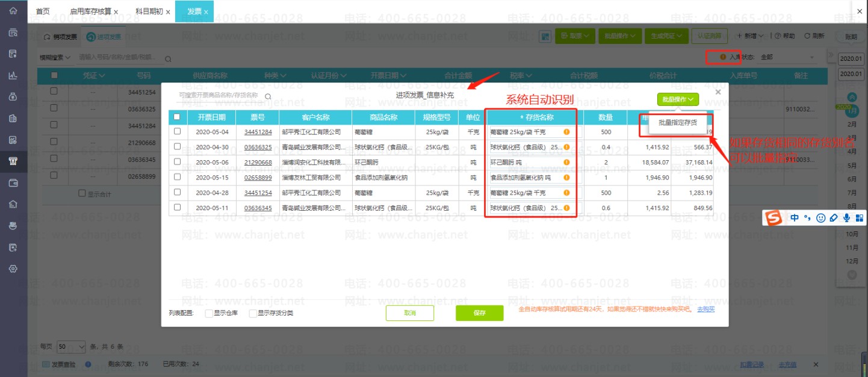Screen dimensions: 868x377
Task: Switch to the 进项发票 tab
Action: click(x=104, y=37)
